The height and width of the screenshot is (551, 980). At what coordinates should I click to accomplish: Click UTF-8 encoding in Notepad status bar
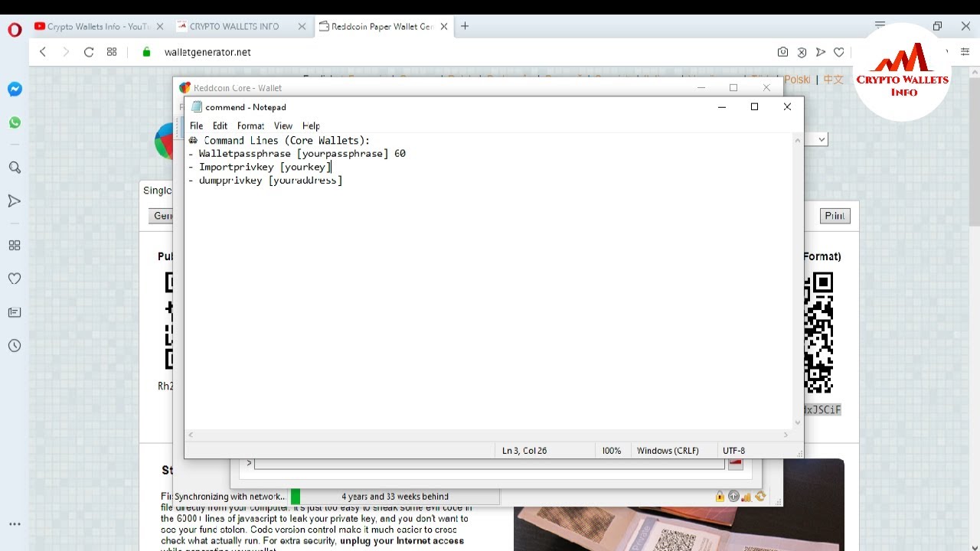click(733, 451)
